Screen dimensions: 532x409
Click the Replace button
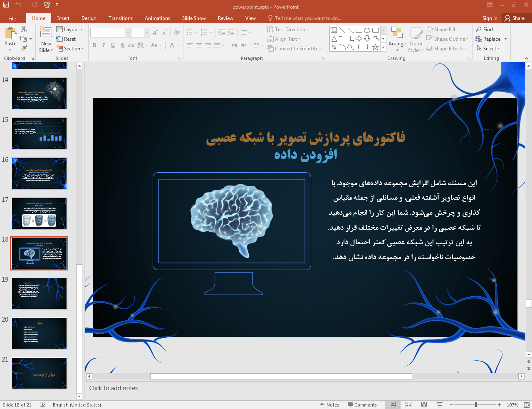point(488,39)
